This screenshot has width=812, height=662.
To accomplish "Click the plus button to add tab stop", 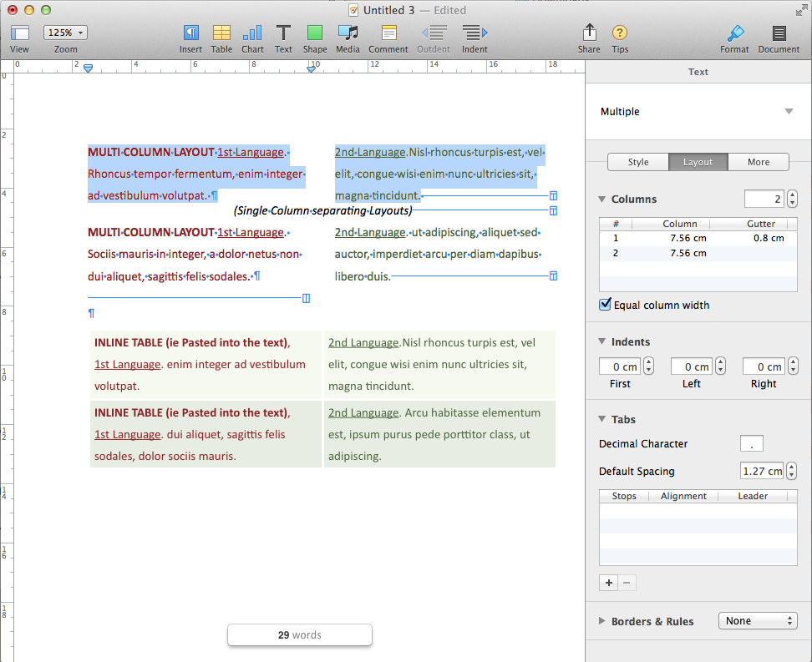I will [609, 583].
